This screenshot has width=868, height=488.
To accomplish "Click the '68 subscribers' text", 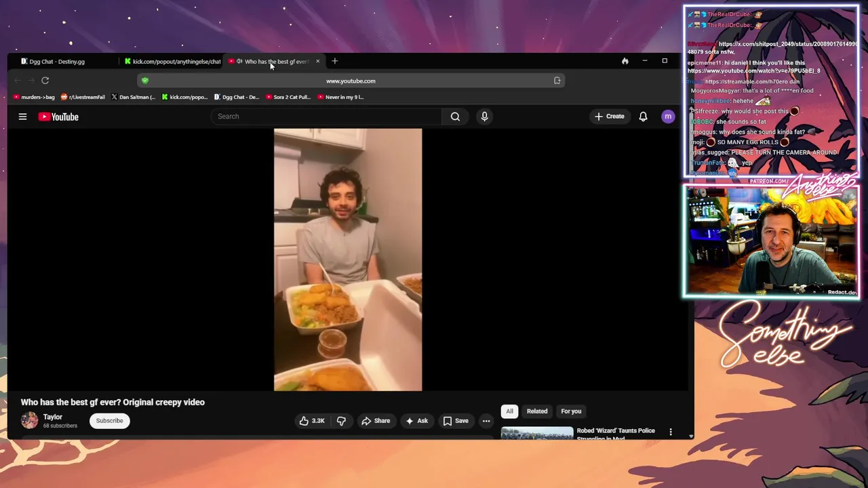I will (x=60, y=426).
